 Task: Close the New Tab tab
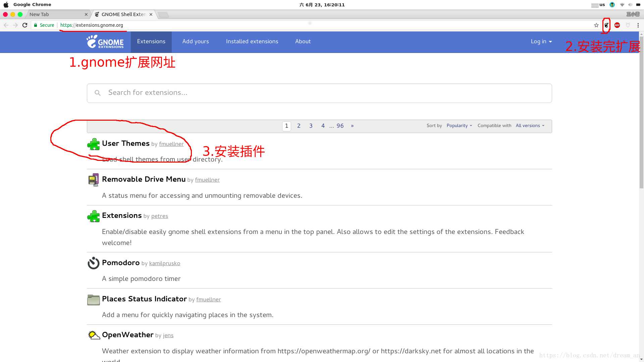[x=86, y=14]
